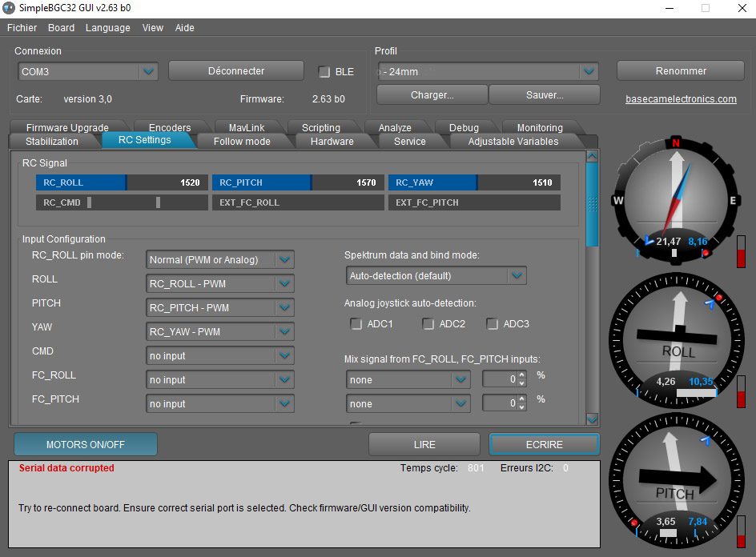Open the basecamelectronics.com link
This screenshot has height=557, width=756.
681,99
